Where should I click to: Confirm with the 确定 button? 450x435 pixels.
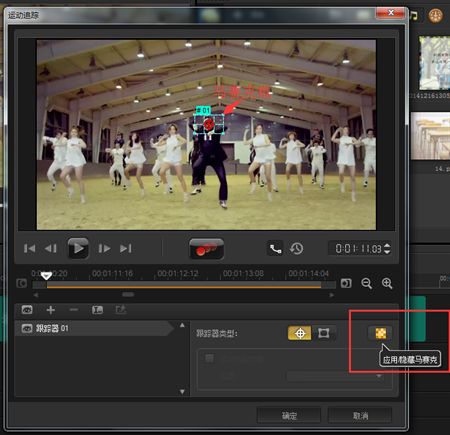click(289, 416)
